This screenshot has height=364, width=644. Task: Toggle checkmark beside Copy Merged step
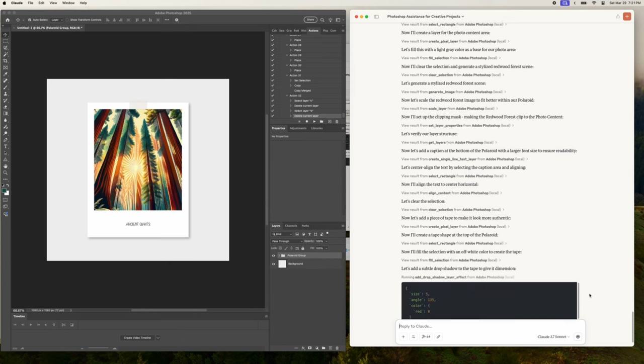tap(273, 90)
